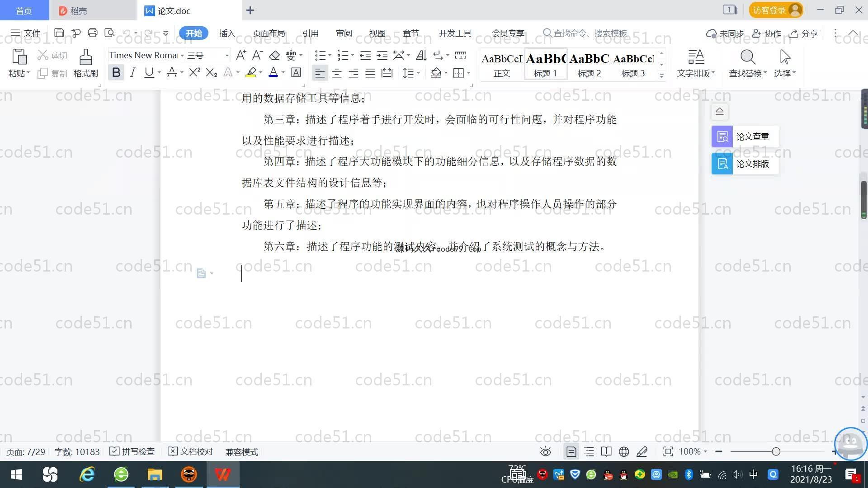Screen dimensions: 868x488
Task: Open a new document tab with plus
Action: pos(250,10)
